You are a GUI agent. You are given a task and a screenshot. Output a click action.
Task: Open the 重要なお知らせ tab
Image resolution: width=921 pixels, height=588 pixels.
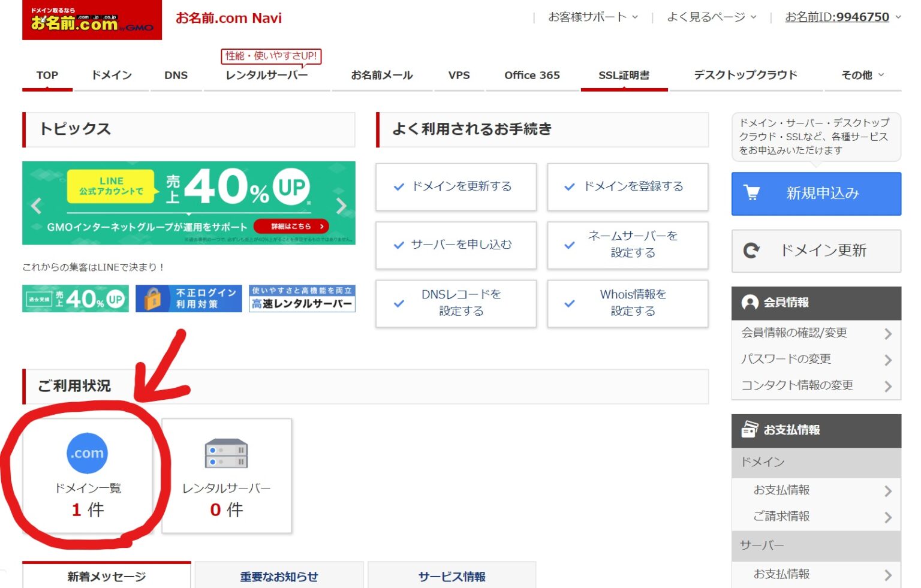tap(279, 576)
